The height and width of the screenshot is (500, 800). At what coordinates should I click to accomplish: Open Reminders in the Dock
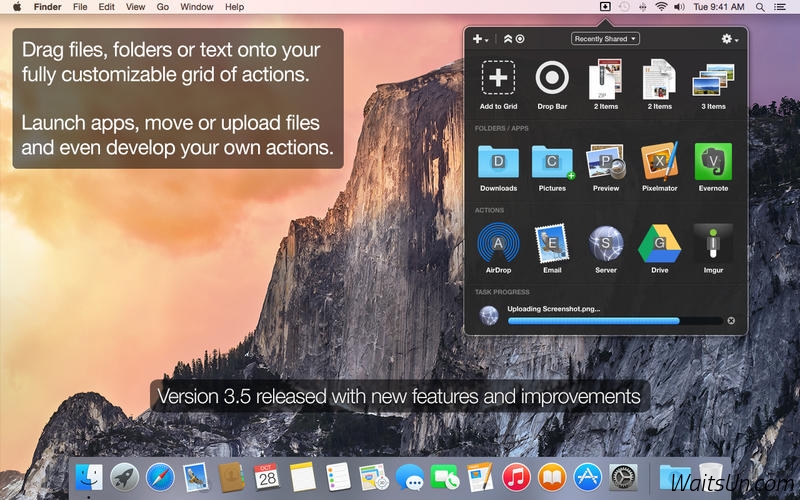tap(338, 478)
